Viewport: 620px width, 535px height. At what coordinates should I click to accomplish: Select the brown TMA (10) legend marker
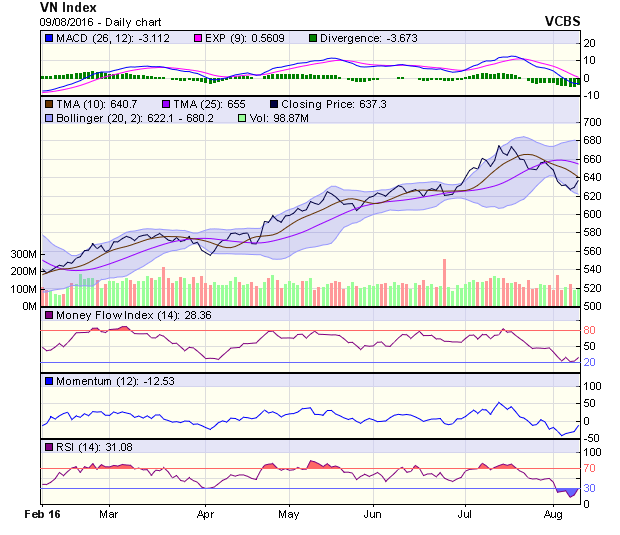pyautogui.click(x=49, y=103)
